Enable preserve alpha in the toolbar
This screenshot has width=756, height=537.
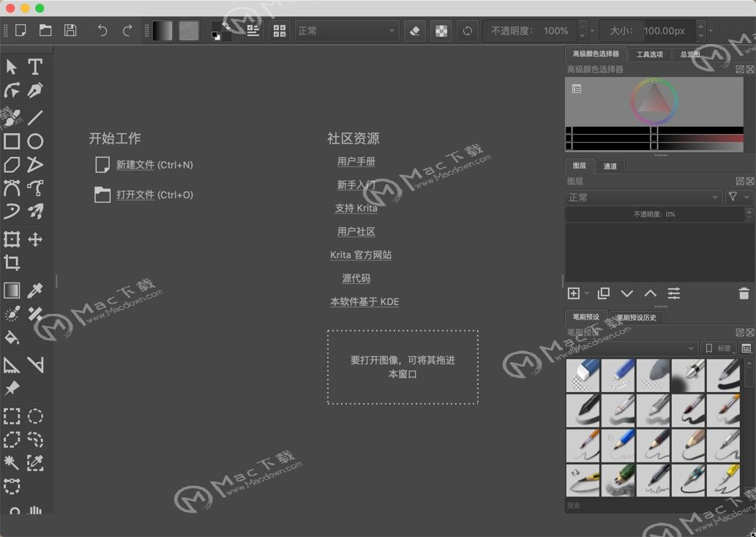(x=441, y=31)
